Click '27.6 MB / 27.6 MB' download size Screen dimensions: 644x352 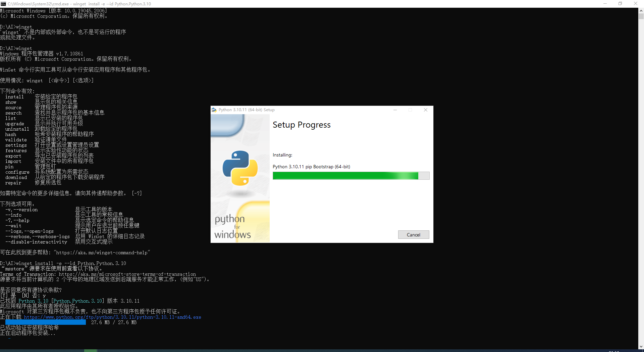(114, 322)
